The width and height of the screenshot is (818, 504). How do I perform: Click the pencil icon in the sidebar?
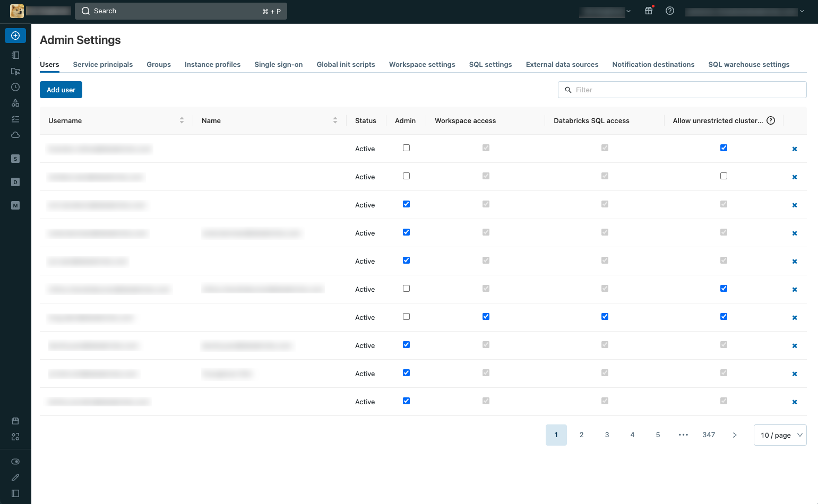coord(15,477)
